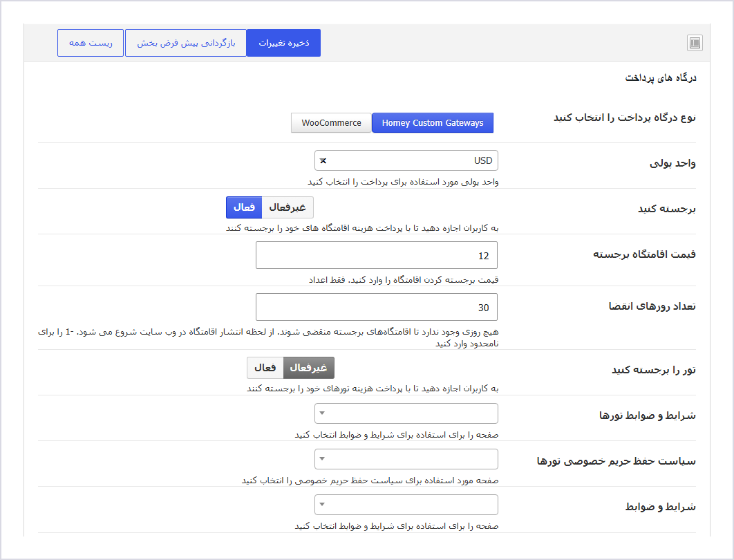Open the last شرایط و ضوابط dropdown
This screenshot has height=560, width=734.
(406, 505)
